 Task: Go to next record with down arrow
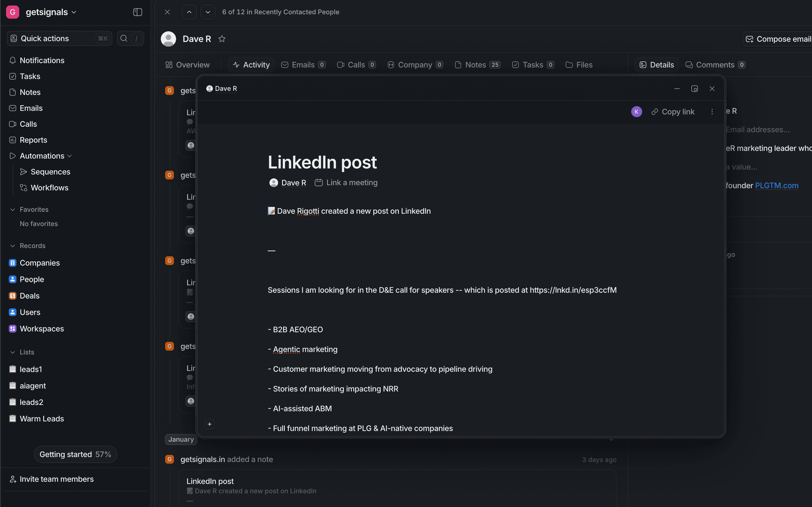[x=208, y=12]
